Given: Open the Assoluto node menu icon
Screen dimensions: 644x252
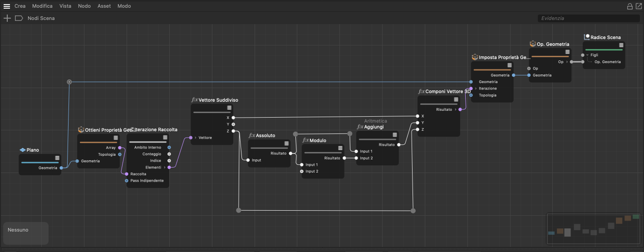Looking at the screenshot, I should (x=286, y=143).
